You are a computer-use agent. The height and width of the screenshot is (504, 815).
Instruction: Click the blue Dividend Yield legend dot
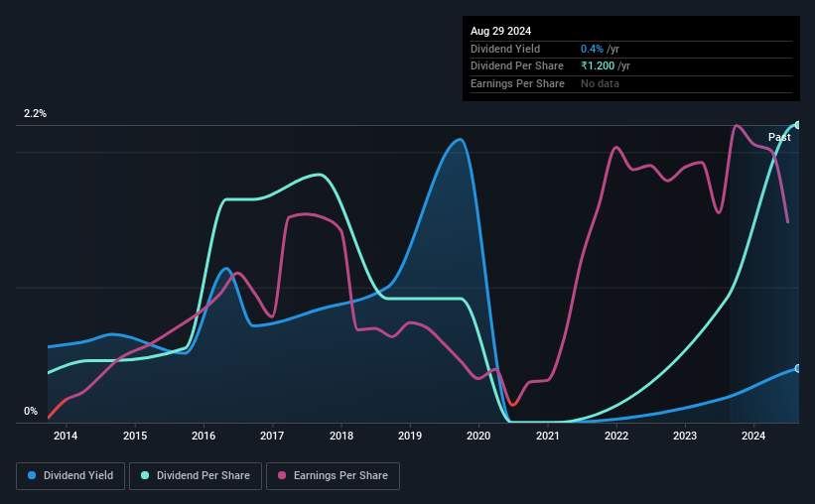32,475
